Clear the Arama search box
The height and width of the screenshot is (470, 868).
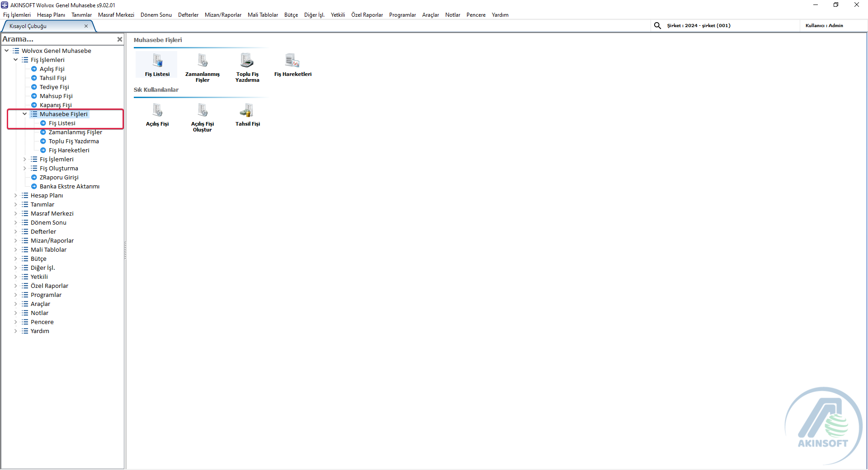pyautogui.click(x=119, y=39)
